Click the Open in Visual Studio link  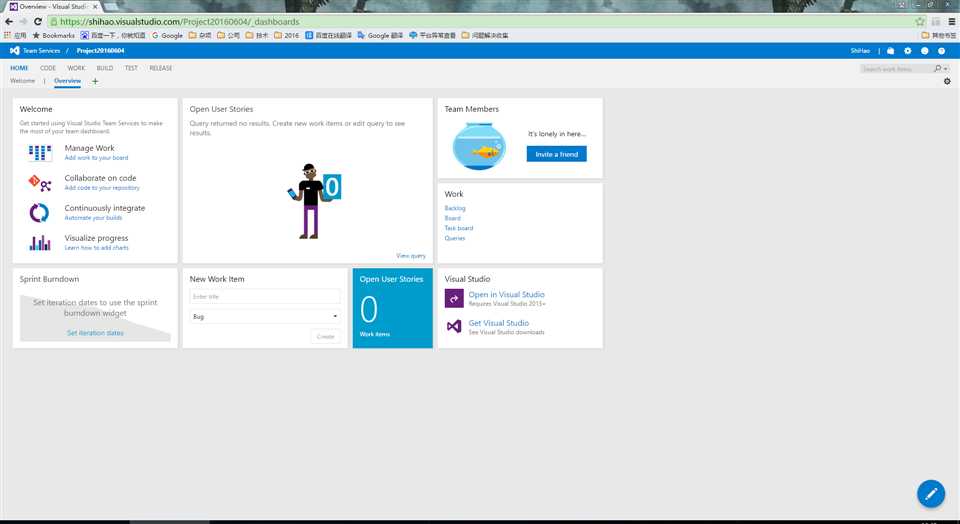[506, 294]
